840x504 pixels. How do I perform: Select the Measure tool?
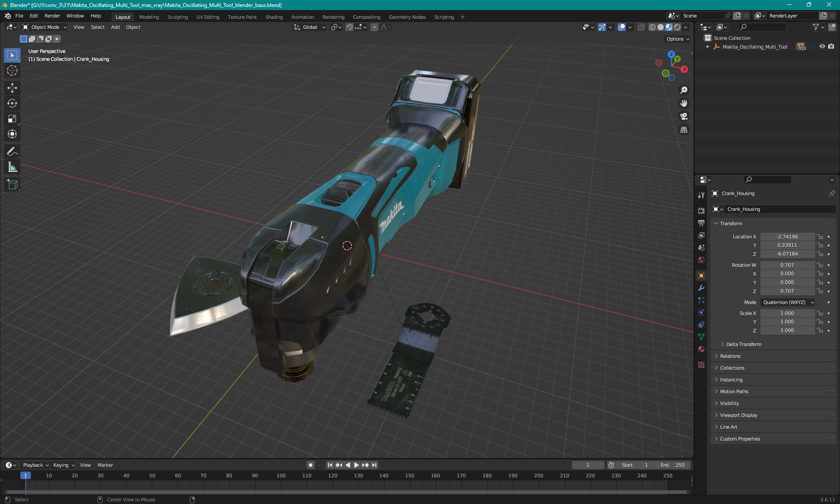(x=12, y=167)
